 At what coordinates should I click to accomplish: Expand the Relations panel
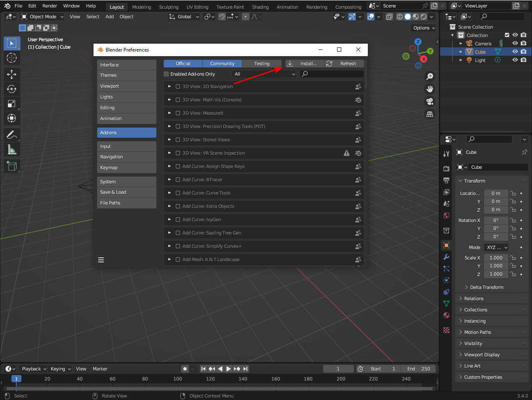click(474, 299)
